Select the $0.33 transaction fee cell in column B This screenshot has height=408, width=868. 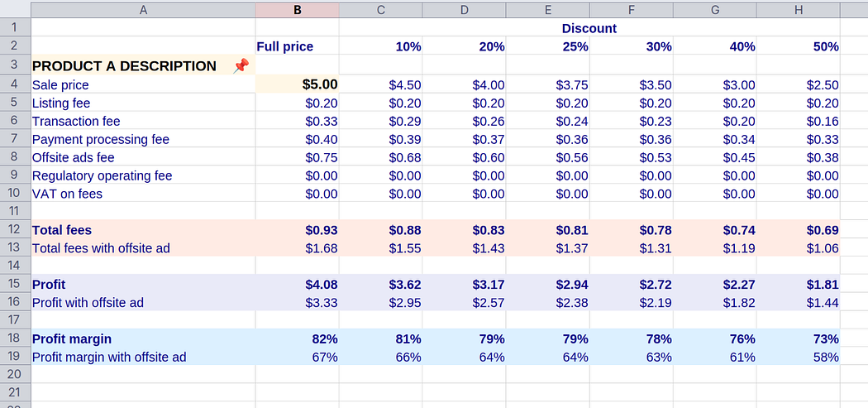pyautogui.click(x=298, y=121)
